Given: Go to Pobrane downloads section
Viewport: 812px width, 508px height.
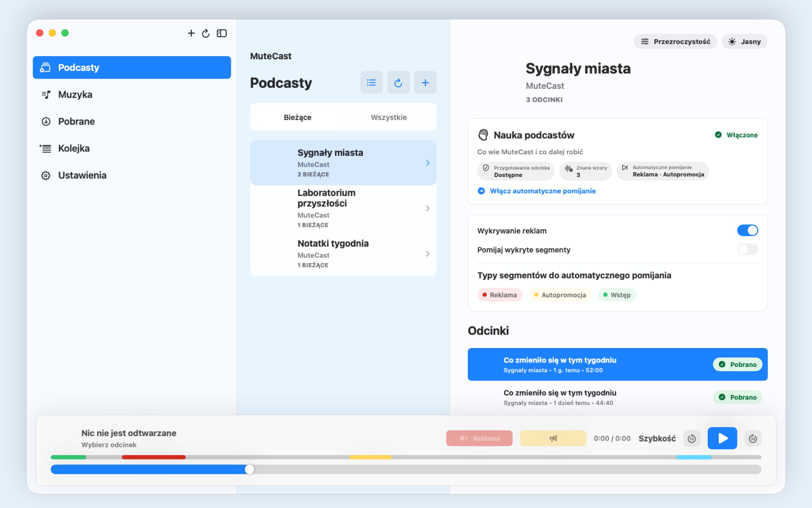Looking at the screenshot, I should (132, 121).
